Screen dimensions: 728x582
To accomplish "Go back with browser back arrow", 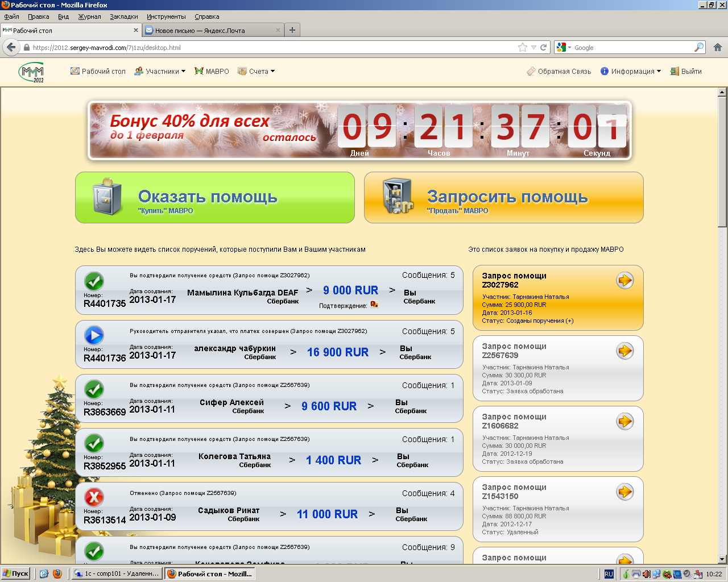I will (x=11, y=47).
